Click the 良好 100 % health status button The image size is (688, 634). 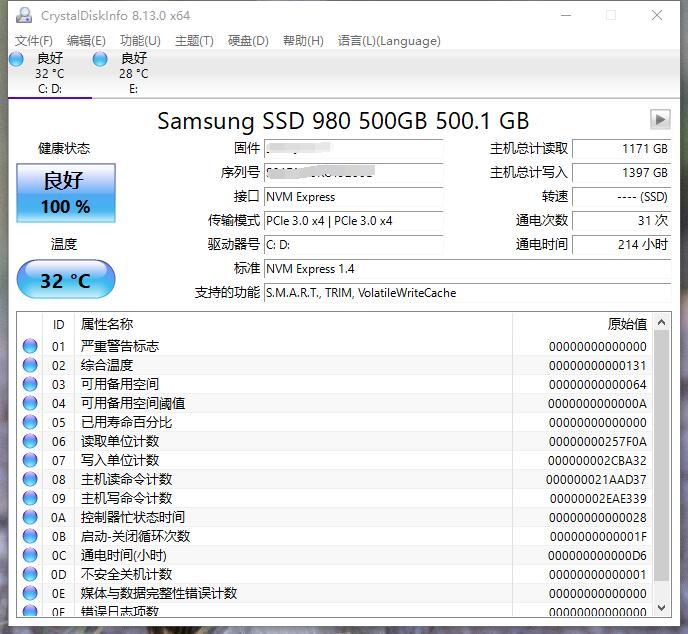click(x=66, y=193)
